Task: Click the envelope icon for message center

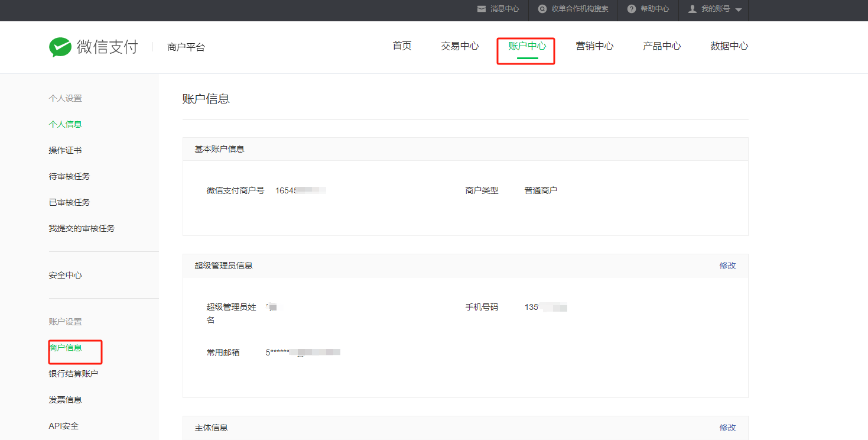Action: (482, 9)
